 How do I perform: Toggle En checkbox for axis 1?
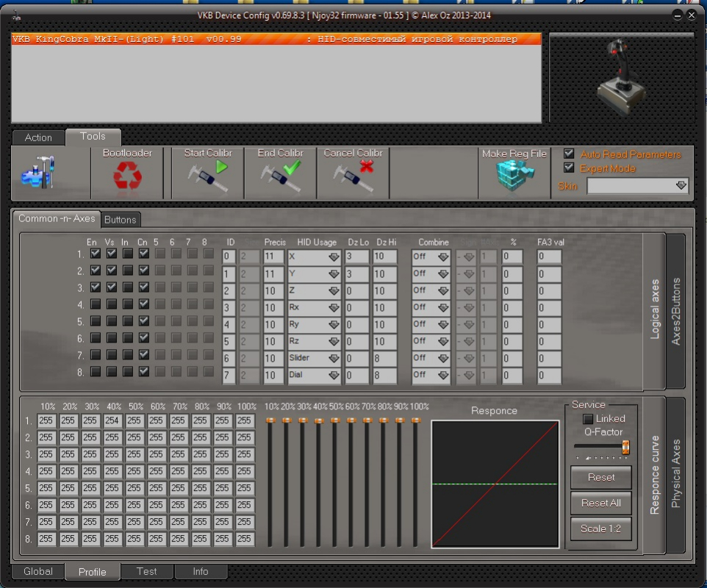coord(95,254)
